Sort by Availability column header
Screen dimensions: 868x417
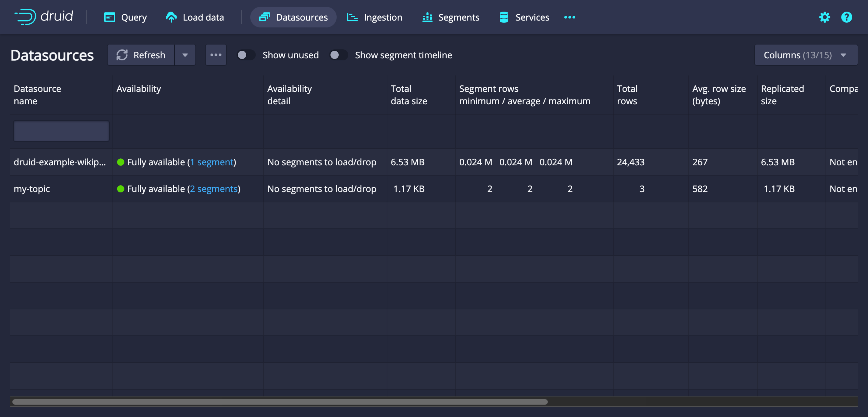coord(188,95)
